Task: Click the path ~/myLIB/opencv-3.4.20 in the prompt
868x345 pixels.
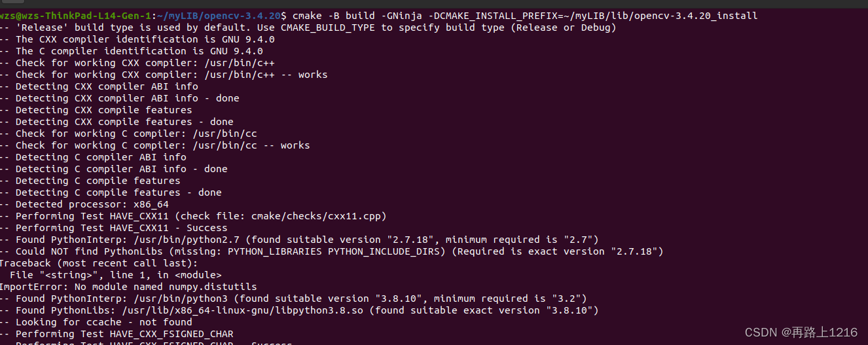Action: coord(219,15)
